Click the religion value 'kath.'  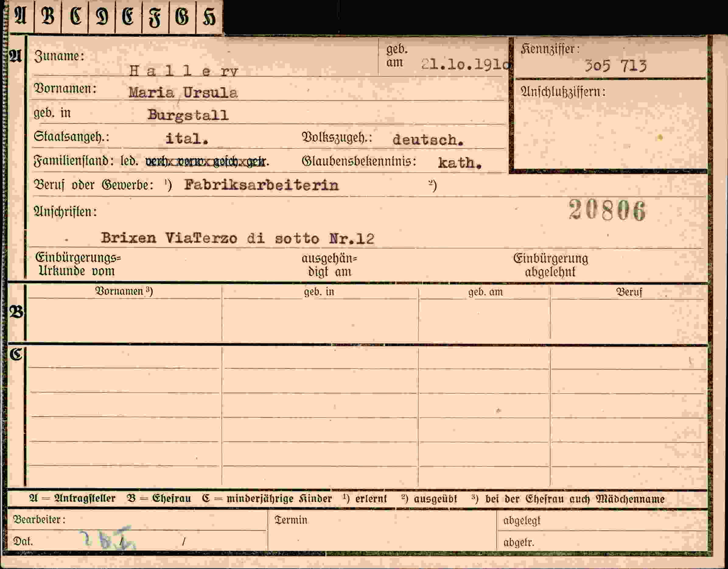pyautogui.click(x=460, y=163)
